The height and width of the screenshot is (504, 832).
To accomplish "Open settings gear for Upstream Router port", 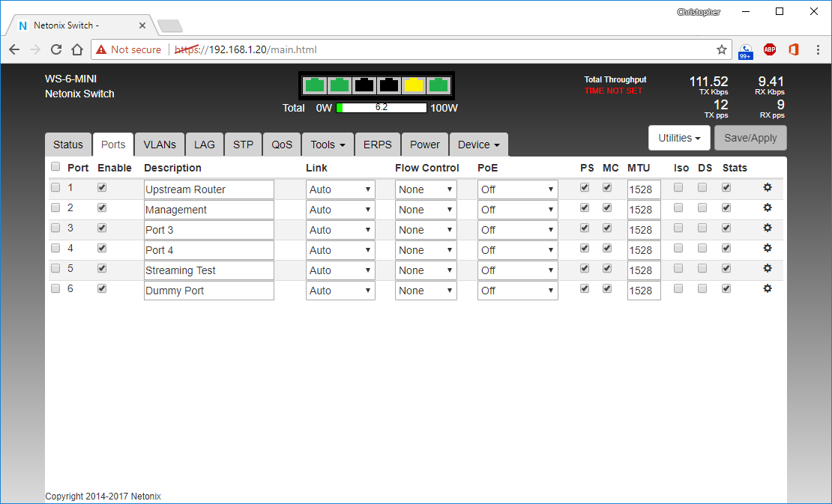I will point(768,187).
